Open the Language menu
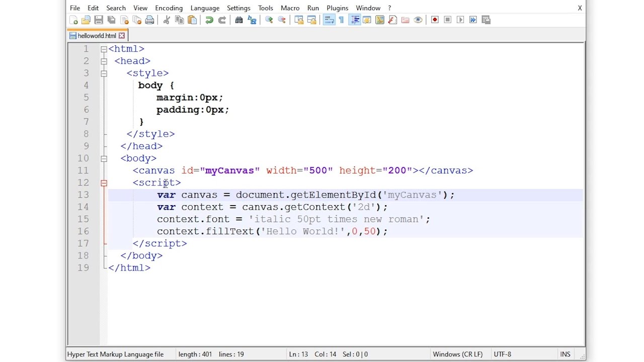The width and height of the screenshot is (644, 362). [205, 8]
